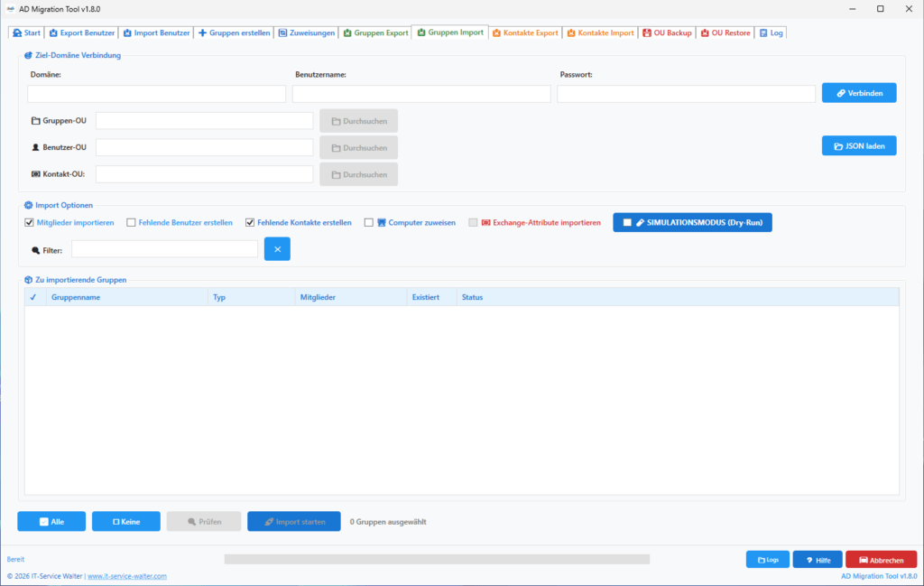Image resolution: width=924 pixels, height=586 pixels.
Task: Open the Kontakte Import tab
Action: click(x=600, y=33)
